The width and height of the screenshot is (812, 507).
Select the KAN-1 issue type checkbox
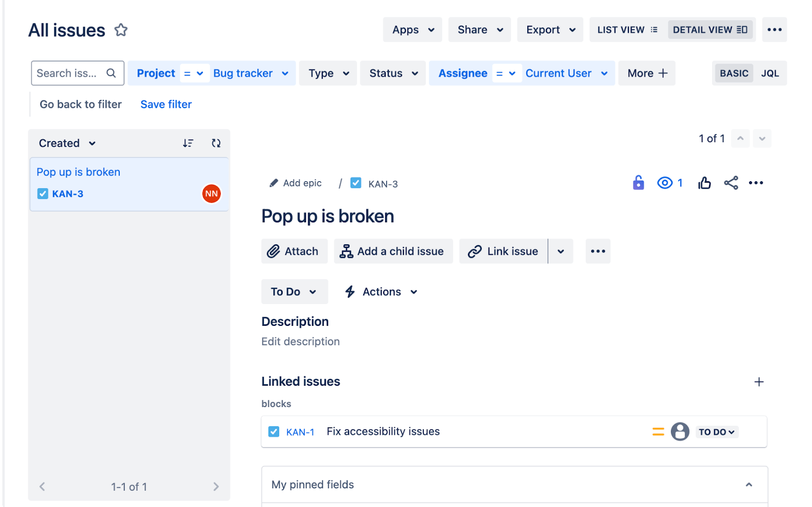[274, 431]
